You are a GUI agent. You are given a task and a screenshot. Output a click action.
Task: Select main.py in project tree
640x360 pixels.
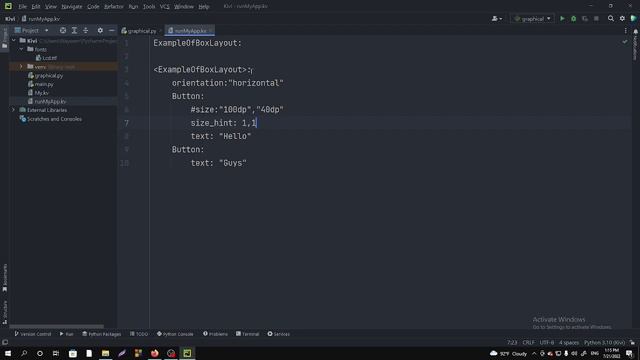click(x=44, y=84)
